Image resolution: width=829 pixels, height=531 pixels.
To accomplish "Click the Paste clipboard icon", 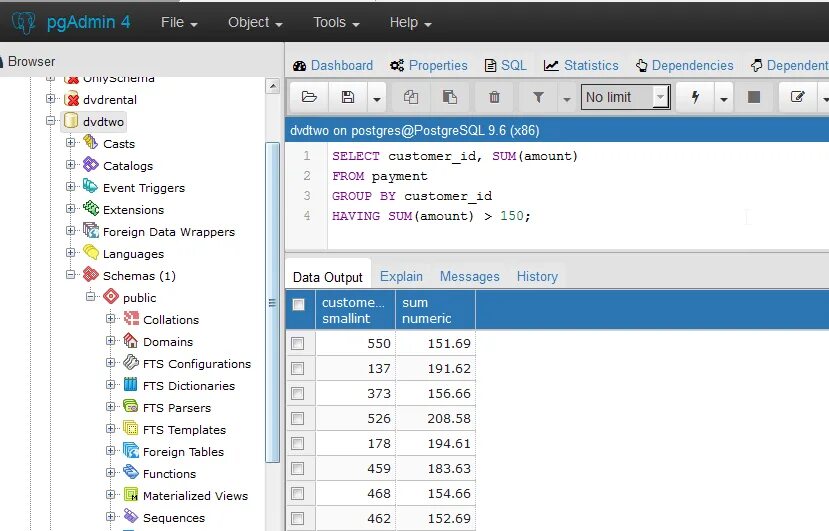I will (449, 97).
